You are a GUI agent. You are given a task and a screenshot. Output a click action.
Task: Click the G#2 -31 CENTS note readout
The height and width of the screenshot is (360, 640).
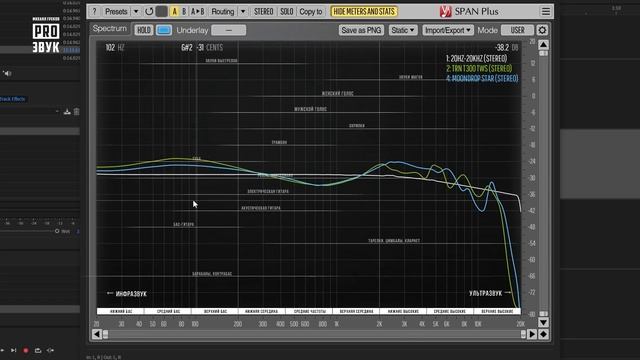point(202,47)
